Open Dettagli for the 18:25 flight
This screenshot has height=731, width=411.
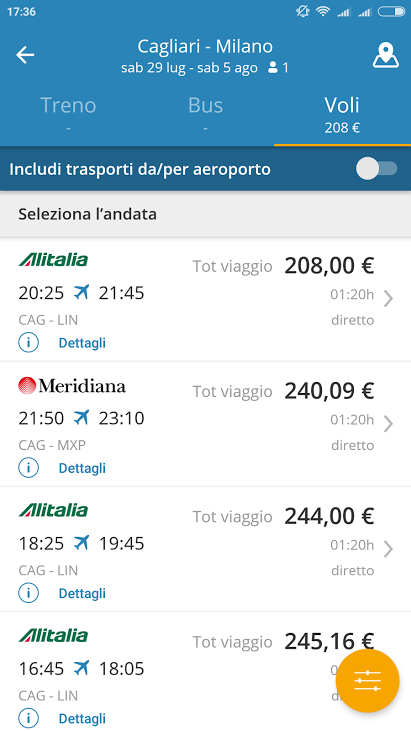pyautogui.click(x=82, y=593)
